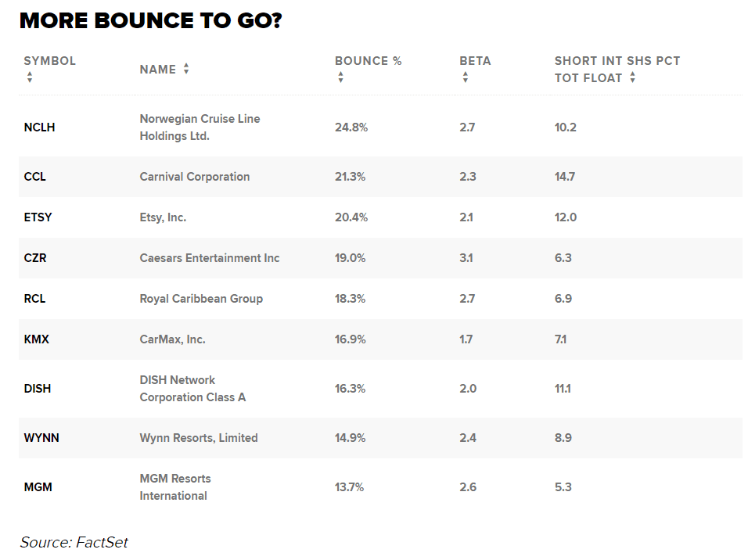Sort table by Symbol column arrows
This screenshot has width=748, height=560.
tap(30, 77)
